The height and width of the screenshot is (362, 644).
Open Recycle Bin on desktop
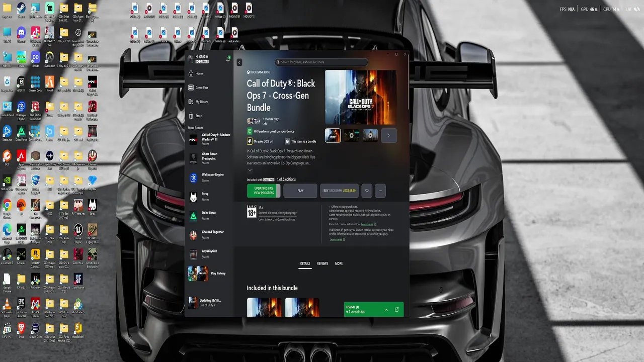[x=7, y=83]
